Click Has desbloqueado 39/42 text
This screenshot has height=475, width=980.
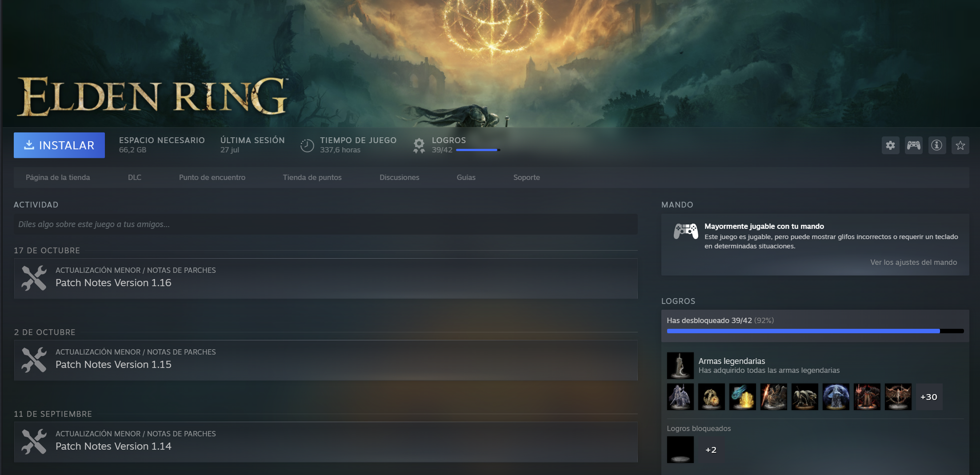(x=709, y=320)
